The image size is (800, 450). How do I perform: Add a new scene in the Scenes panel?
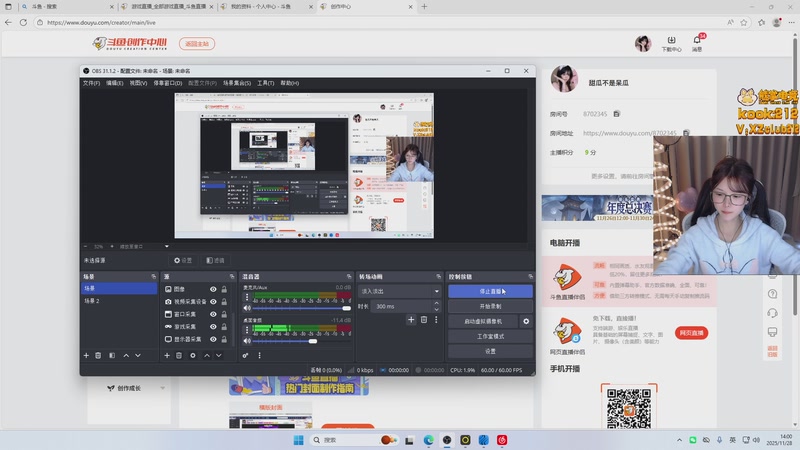click(x=86, y=355)
